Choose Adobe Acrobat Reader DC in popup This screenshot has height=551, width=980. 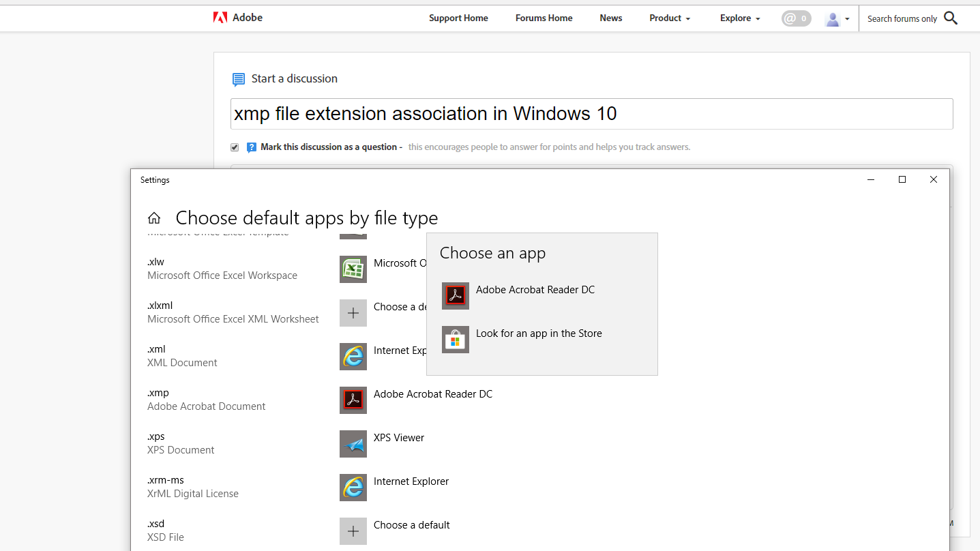(541, 296)
